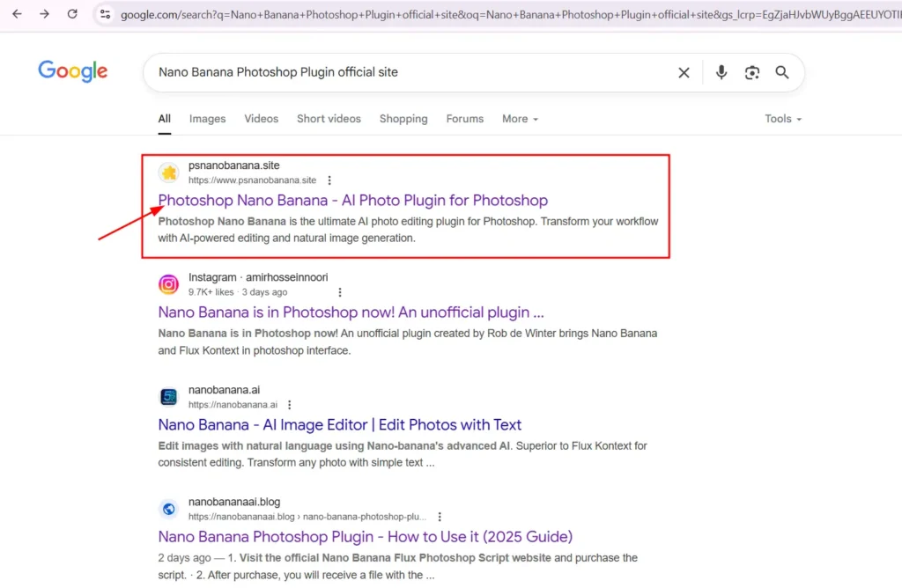902x588 pixels.
Task: Select the All results tab
Action: [x=165, y=119]
